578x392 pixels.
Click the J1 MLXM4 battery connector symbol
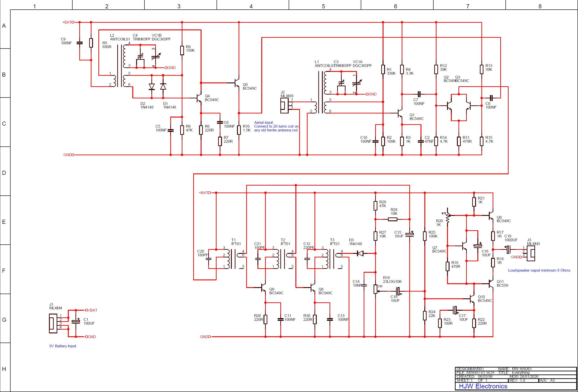point(53,324)
